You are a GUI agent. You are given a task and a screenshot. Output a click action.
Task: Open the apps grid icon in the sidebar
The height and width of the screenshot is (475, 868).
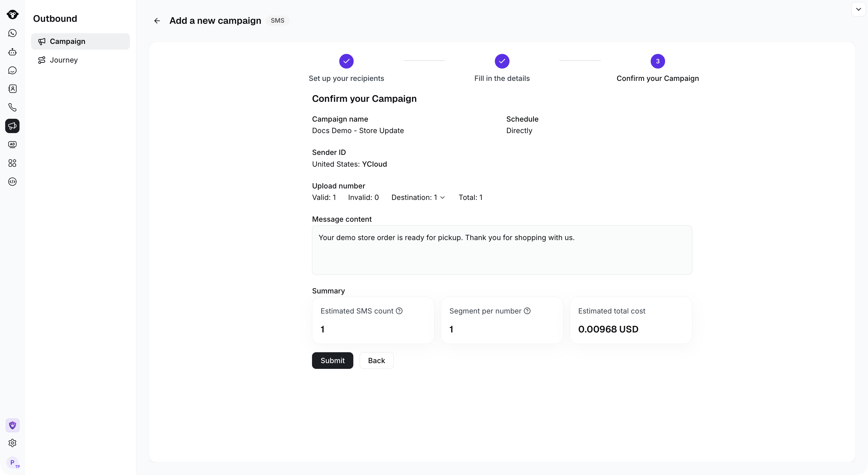point(12,163)
